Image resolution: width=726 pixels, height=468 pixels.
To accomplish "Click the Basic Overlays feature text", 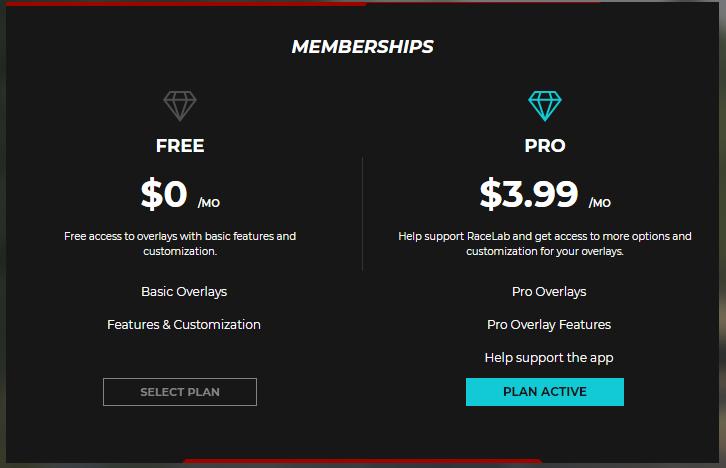I will point(184,292).
